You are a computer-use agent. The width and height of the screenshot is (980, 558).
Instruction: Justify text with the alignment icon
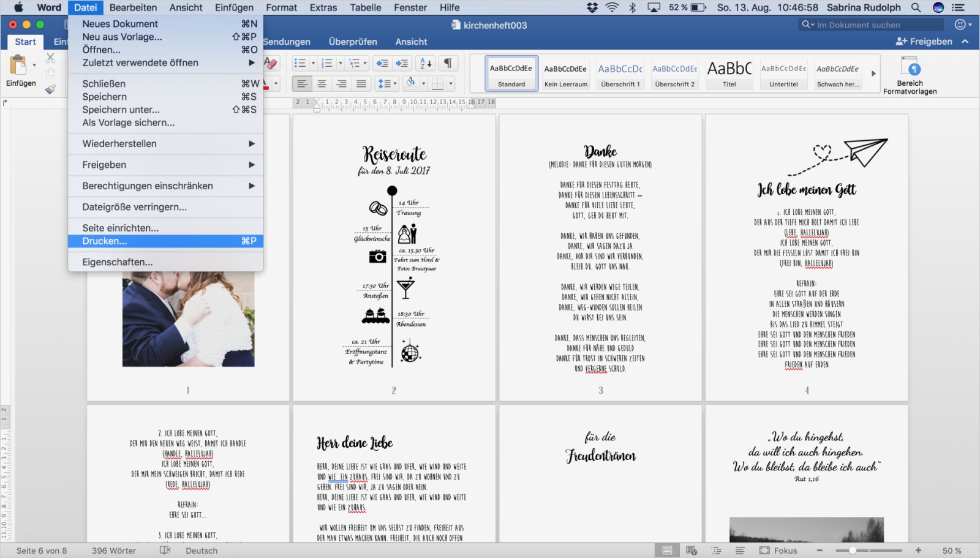pyautogui.click(x=361, y=84)
